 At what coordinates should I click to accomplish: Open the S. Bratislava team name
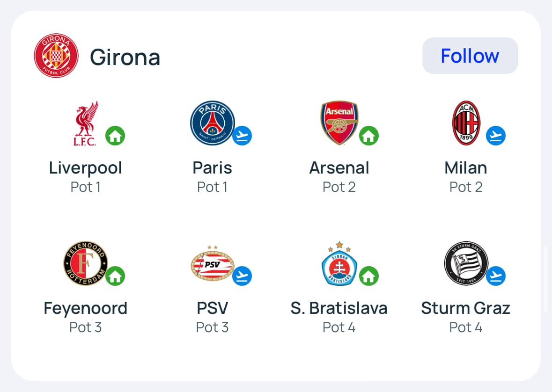tap(339, 308)
